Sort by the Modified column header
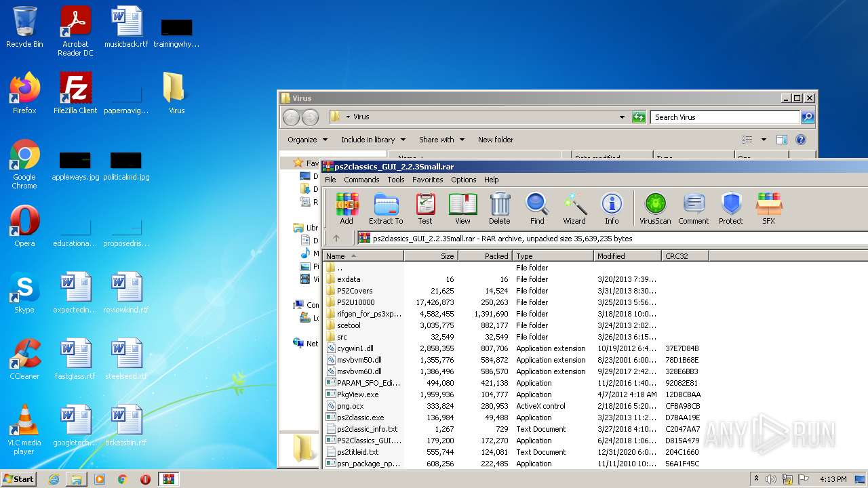The height and width of the screenshot is (488, 868). tap(628, 256)
